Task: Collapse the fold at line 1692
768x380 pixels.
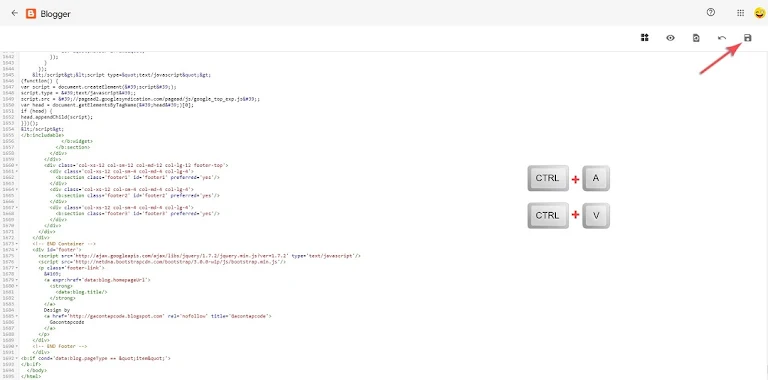Action: click(18, 358)
